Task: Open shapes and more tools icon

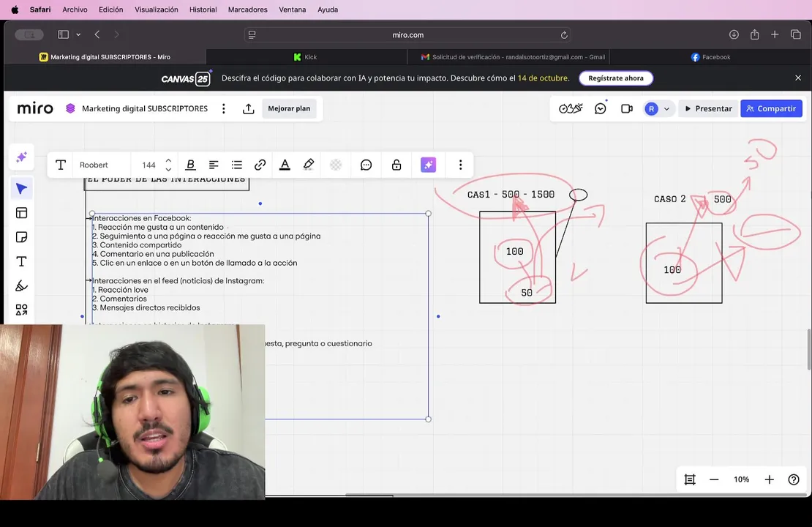Action: (21, 310)
